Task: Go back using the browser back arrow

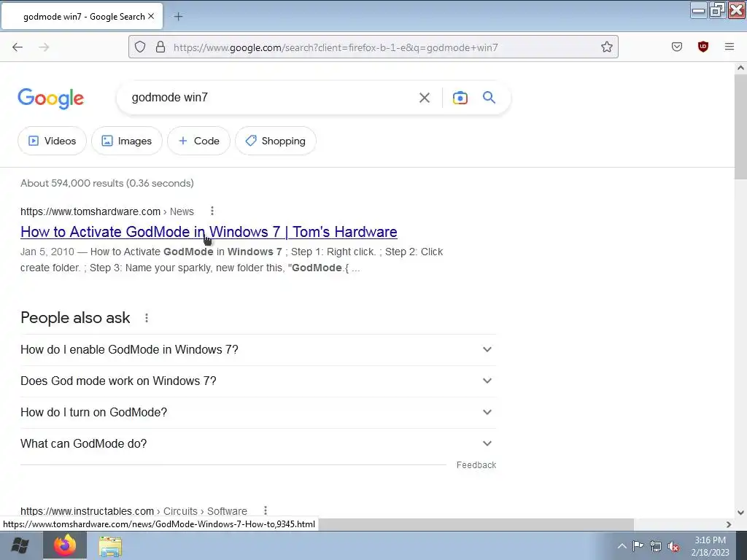Action: [x=18, y=47]
